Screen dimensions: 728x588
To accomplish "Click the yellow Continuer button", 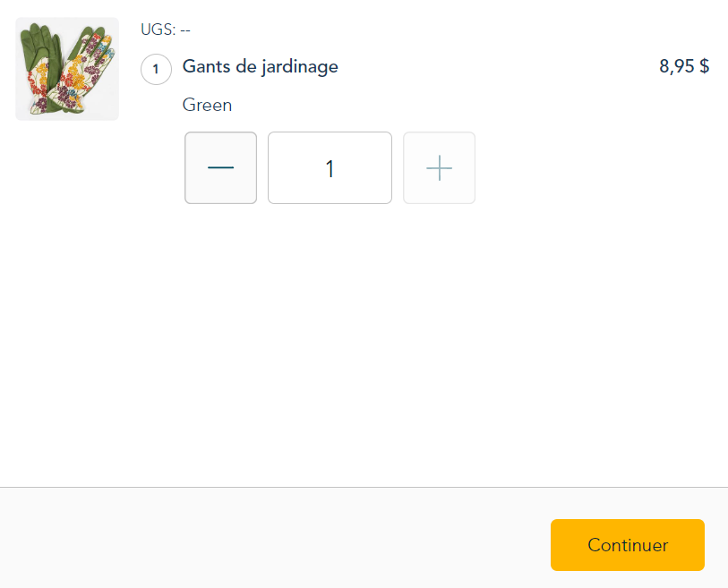I will pos(627,545).
